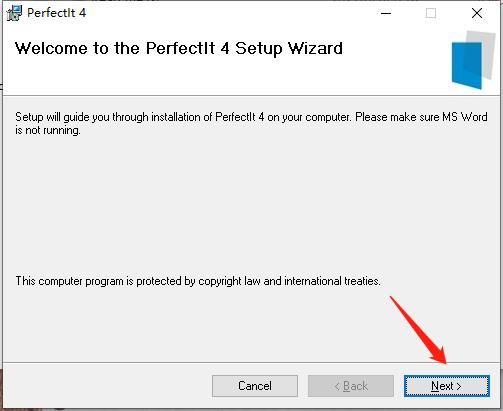The width and height of the screenshot is (503, 411).
Task: Click the greater-than chevron on Next button
Action: [x=459, y=386]
